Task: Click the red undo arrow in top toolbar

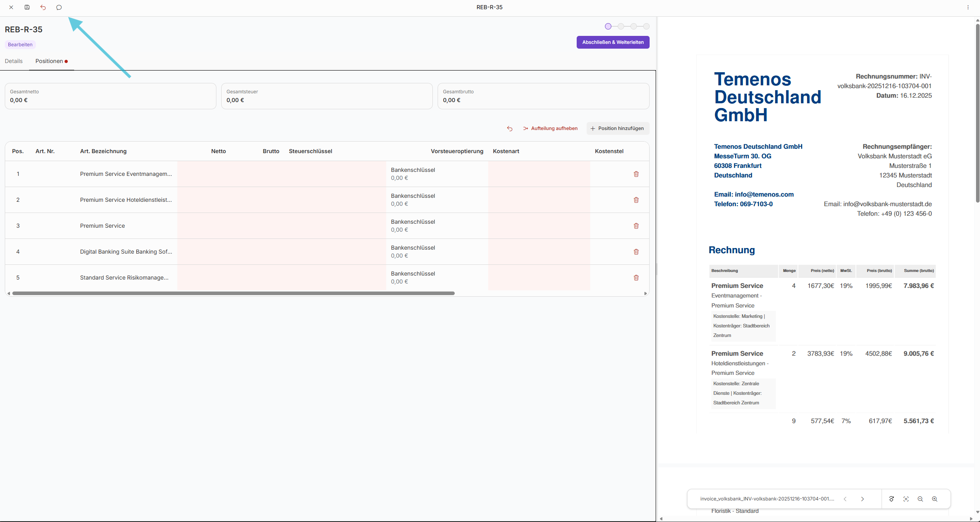Action: (x=43, y=7)
